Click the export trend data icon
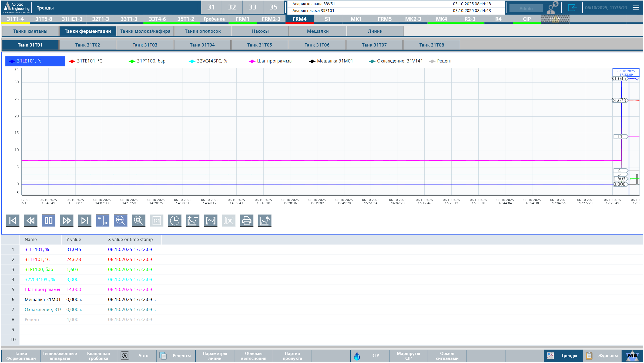This screenshot has width=644, height=363. point(265,220)
